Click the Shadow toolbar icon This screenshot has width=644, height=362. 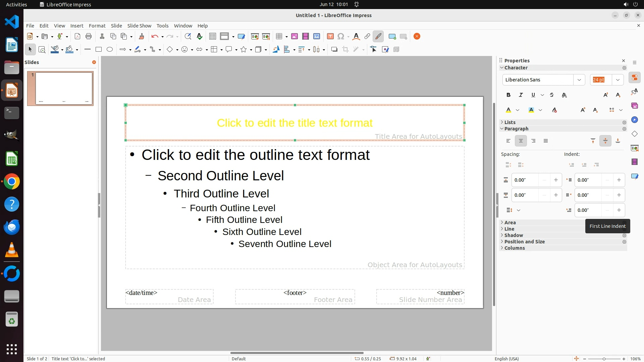(x=334, y=50)
